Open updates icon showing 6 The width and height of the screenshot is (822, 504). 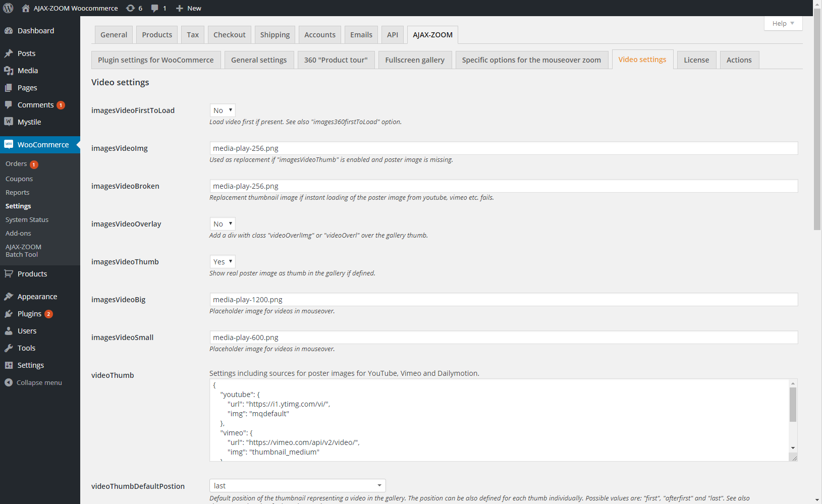click(130, 8)
